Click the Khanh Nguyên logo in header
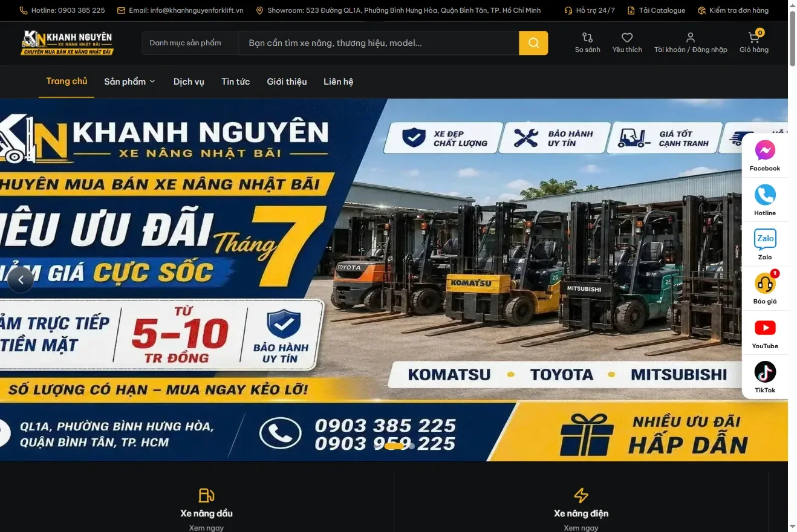This screenshot has height=532, width=797. click(x=67, y=43)
